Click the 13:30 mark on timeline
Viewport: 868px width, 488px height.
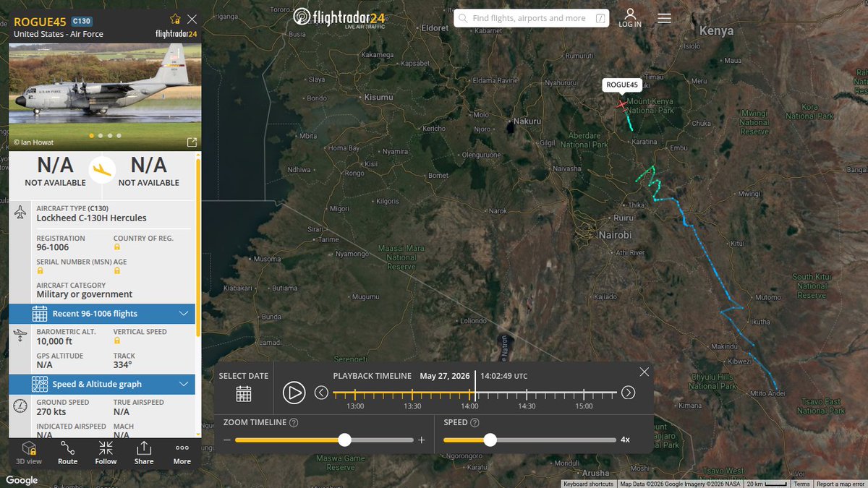[412, 393]
